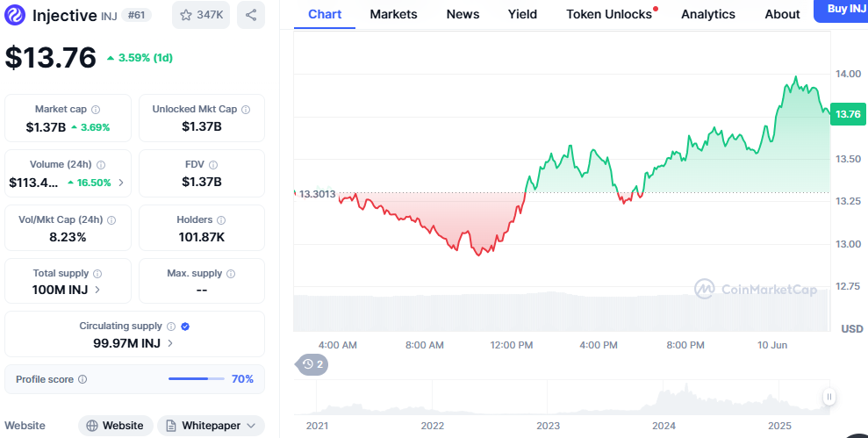Switch to the Markets tab
868x438 pixels.
click(393, 15)
